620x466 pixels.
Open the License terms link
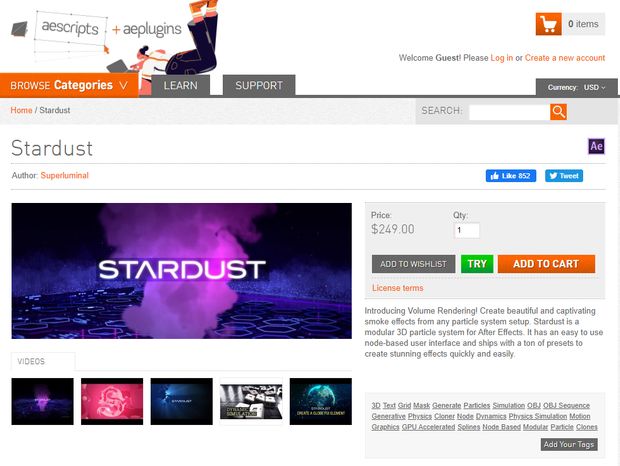point(397,288)
